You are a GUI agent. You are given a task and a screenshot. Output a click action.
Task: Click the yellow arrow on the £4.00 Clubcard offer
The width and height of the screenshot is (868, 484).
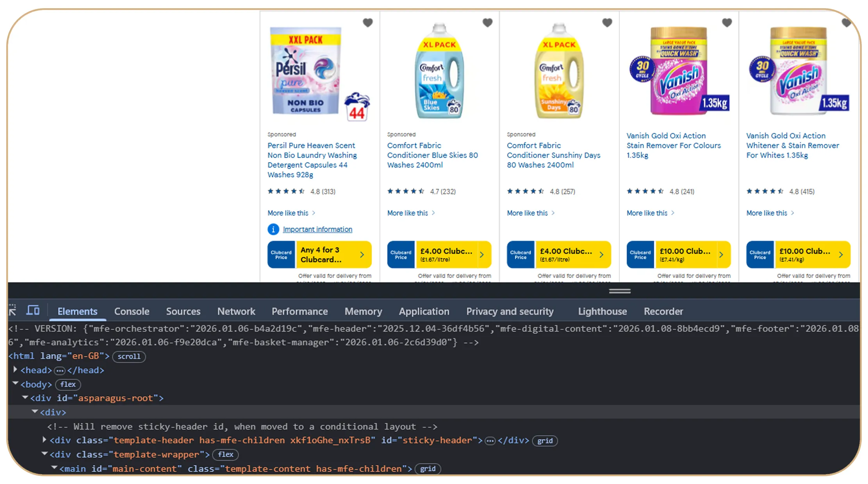pos(483,254)
